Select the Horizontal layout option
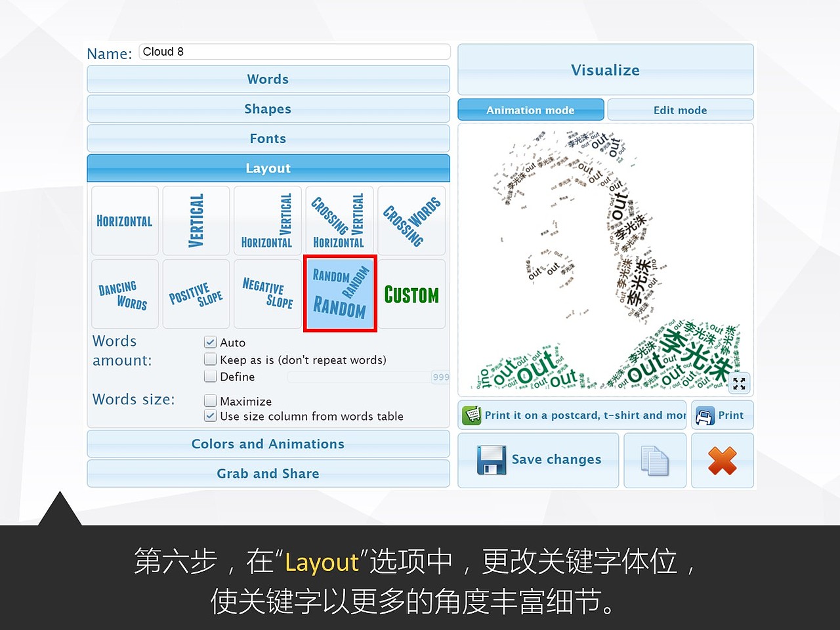Image resolution: width=840 pixels, height=630 pixels. pos(125,220)
